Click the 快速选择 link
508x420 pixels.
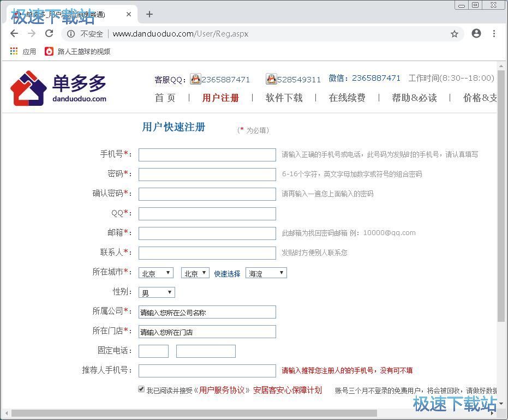click(227, 274)
